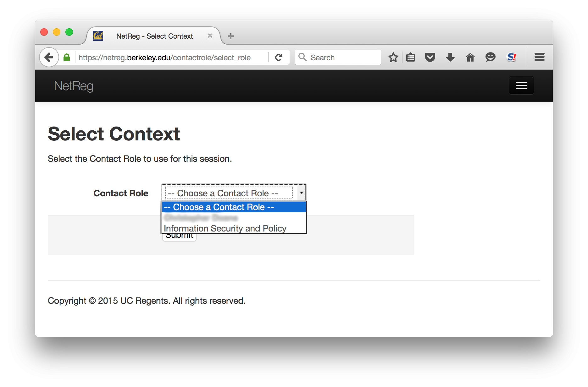The height and width of the screenshot is (387, 588).
Task: Click the smiley chat icon in toolbar
Action: pyautogui.click(x=490, y=57)
